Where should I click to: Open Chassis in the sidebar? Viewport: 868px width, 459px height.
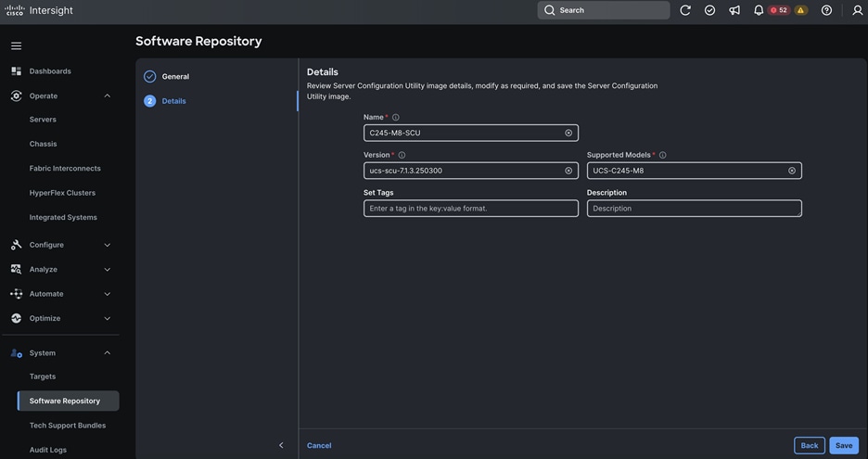(44, 144)
